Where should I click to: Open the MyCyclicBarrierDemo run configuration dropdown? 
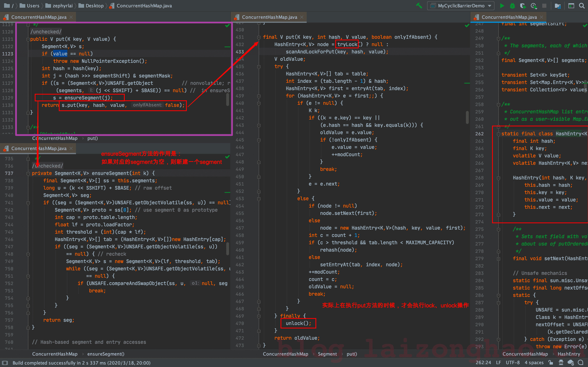[461, 6]
